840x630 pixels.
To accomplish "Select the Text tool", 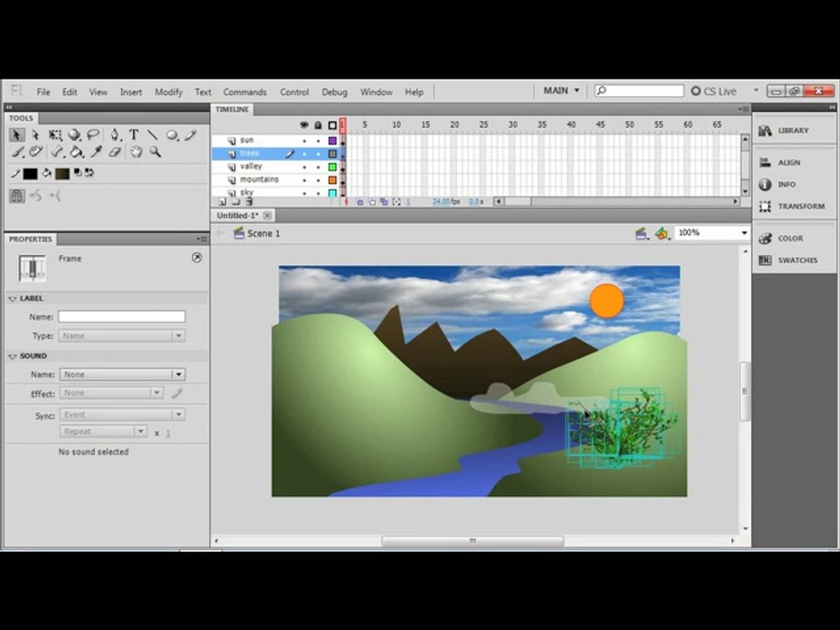I will click(x=134, y=135).
